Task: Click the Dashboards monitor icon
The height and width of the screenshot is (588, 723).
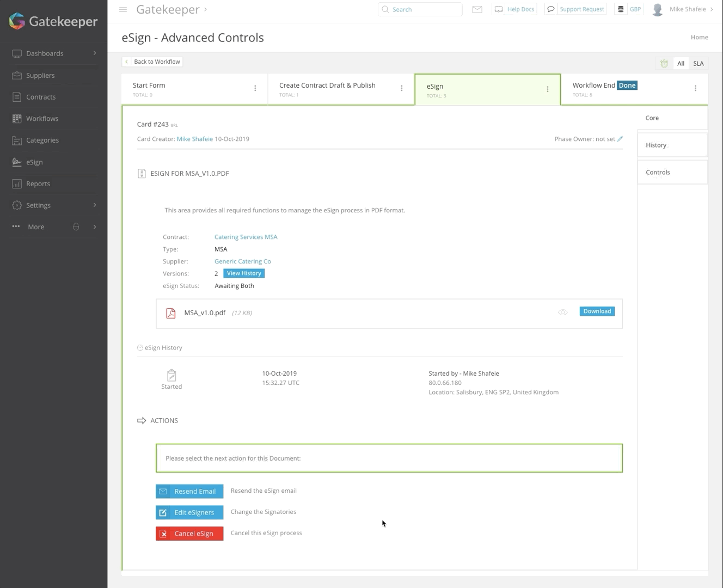Action: tap(17, 53)
